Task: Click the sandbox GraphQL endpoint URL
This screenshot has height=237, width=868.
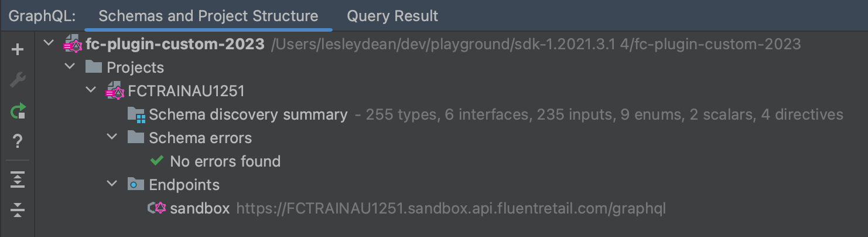Action: coord(451,208)
